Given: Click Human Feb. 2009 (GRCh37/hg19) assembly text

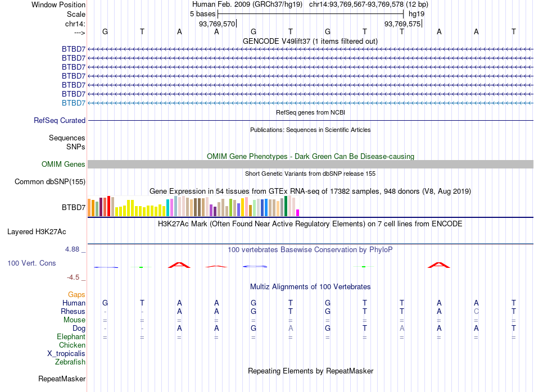Looking at the screenshot, I should click(x=247, y=4).
